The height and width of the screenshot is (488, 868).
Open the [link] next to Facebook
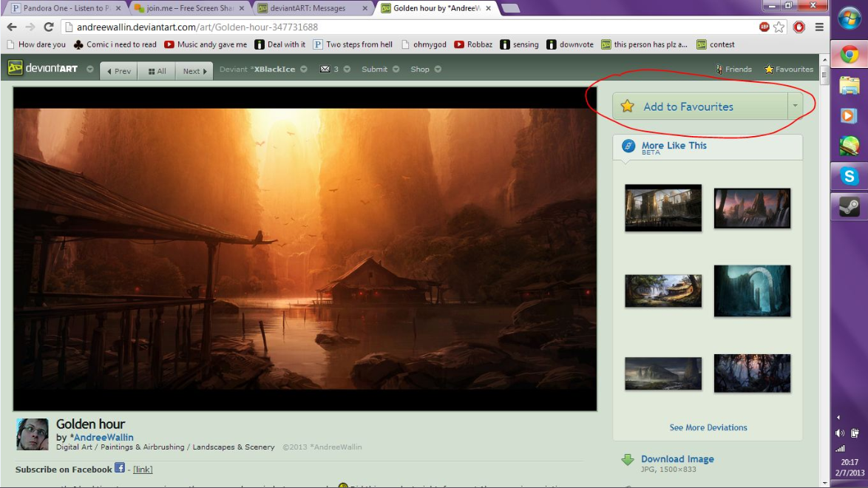[143, 470]
